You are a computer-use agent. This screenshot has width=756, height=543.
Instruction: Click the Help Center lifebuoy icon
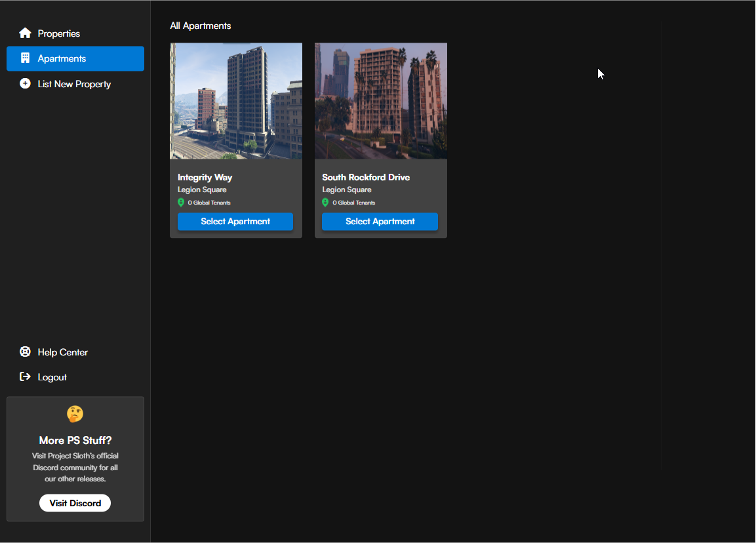coord(25,352)
